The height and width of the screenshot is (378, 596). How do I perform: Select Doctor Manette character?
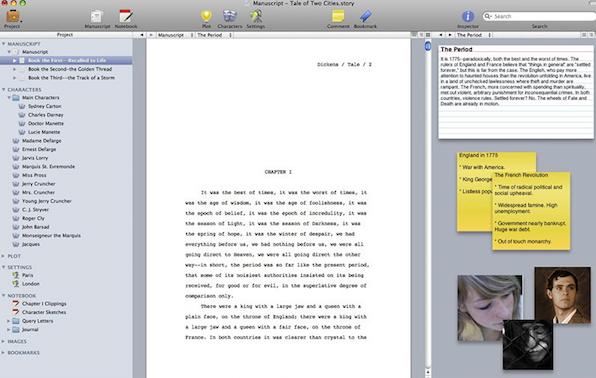coord(46,124)
